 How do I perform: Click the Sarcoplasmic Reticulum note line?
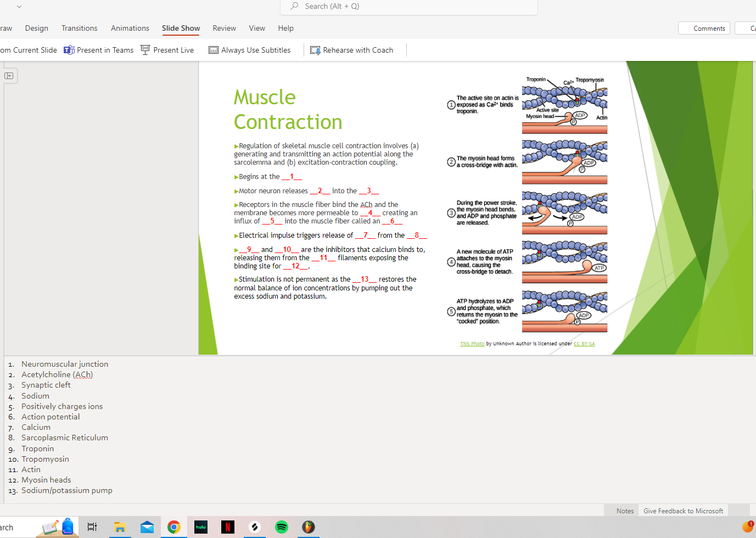click(65, 438)
